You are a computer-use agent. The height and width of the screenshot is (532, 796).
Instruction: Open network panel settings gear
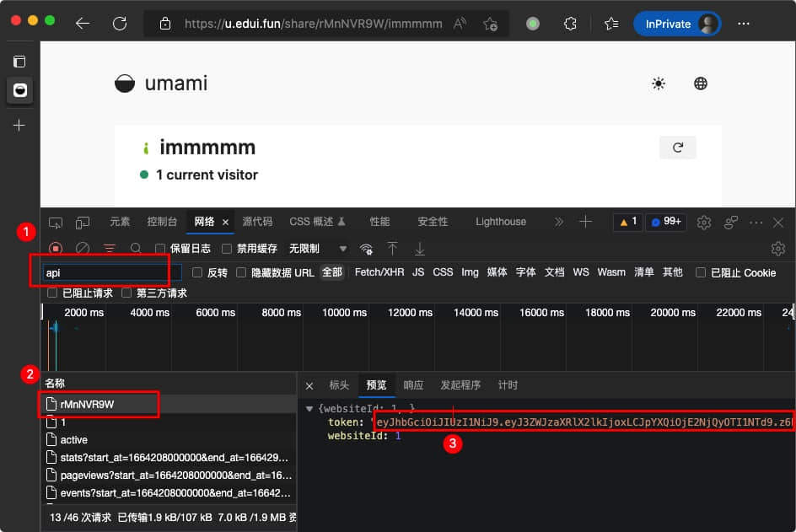(777, 248)
